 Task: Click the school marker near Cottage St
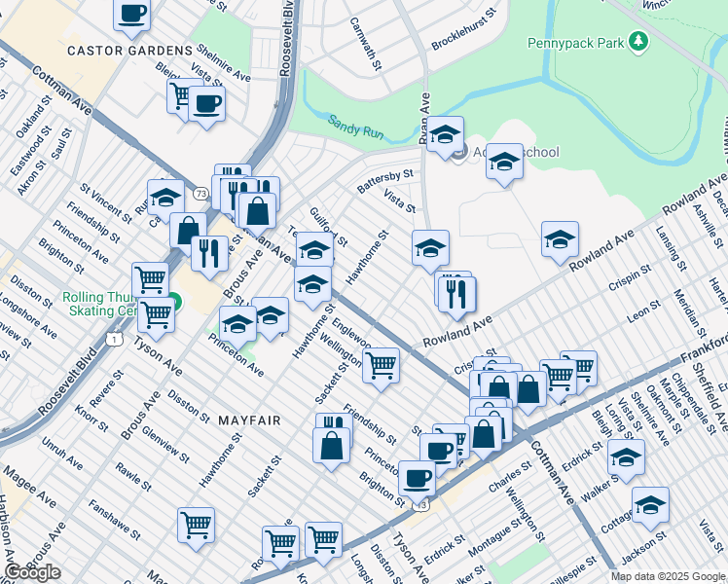point(650,508)
